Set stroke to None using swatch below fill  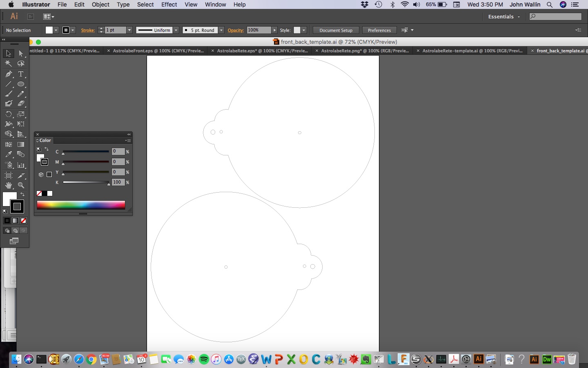tap(39, 193)
